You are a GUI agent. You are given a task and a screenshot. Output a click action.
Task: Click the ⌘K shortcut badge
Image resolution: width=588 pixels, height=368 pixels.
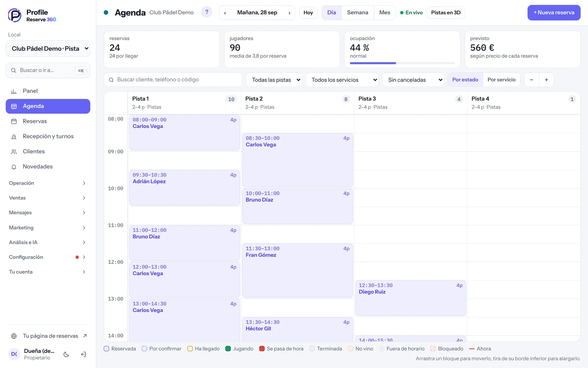tap(81, 71)
